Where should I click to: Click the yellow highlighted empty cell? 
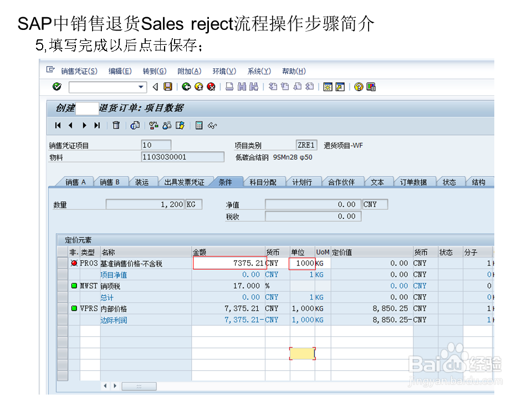pyautogui.click(x=302, y=354)
